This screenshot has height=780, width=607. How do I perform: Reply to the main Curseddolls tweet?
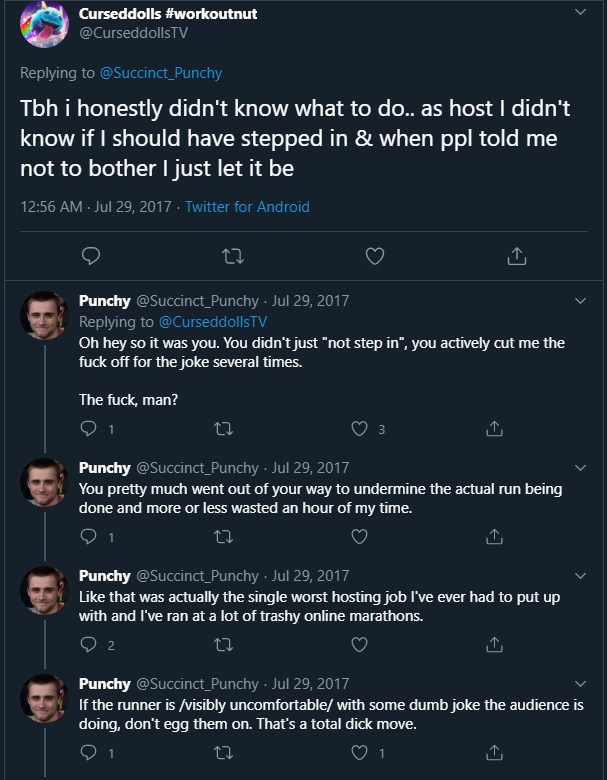(x=90, y=256)
